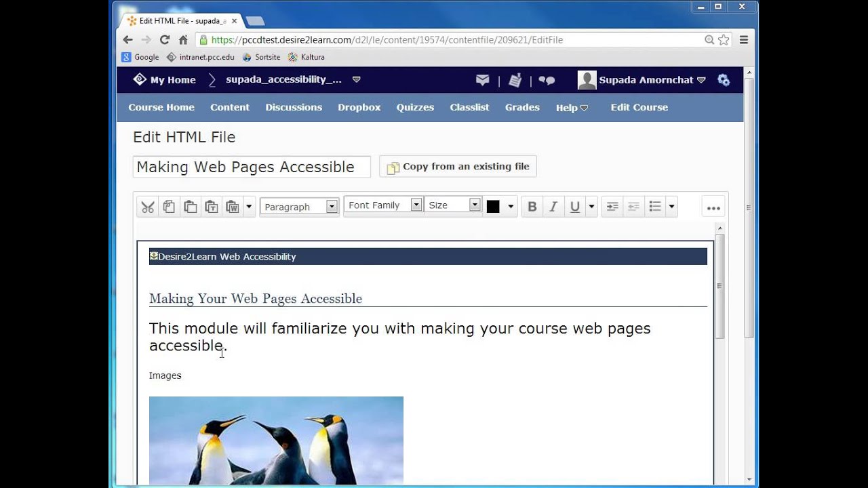The width and height of the screenshot is (868, 488).
Task: Open update alerts icon
Action: click(515, 80)
